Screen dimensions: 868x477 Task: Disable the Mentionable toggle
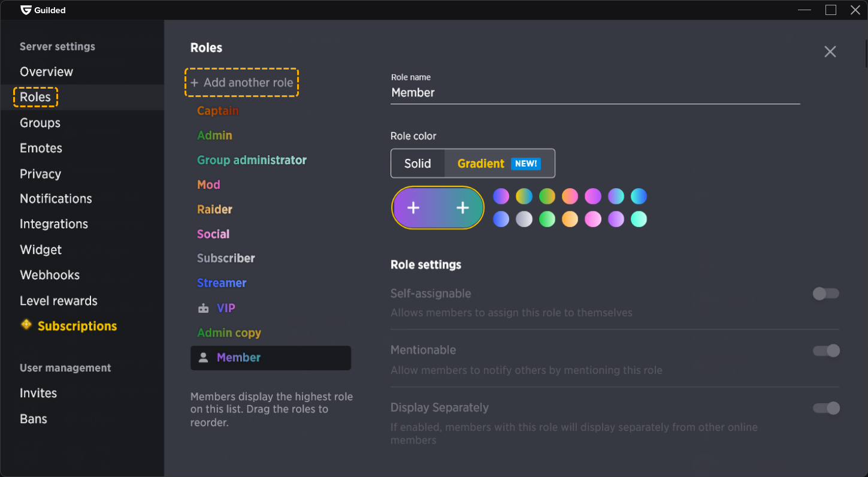tap(825, 351)
